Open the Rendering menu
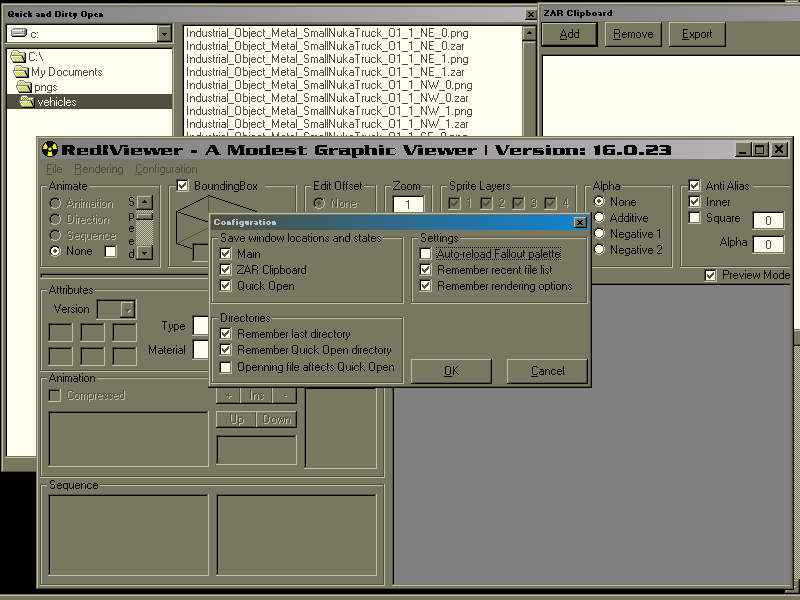This screenshot has height=600, width=800. click(x=98, y=169)
